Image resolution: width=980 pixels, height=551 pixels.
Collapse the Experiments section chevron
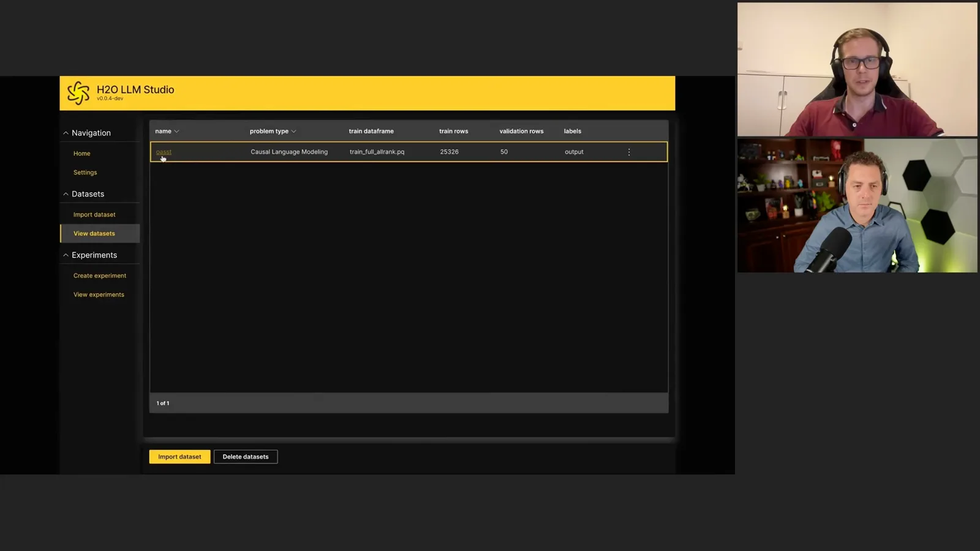tap(66, 255)
